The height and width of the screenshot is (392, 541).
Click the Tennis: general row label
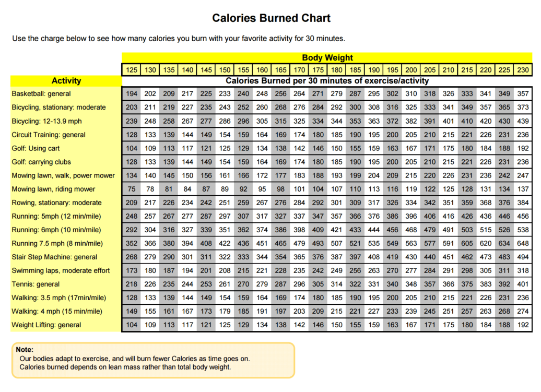point(35,284)
